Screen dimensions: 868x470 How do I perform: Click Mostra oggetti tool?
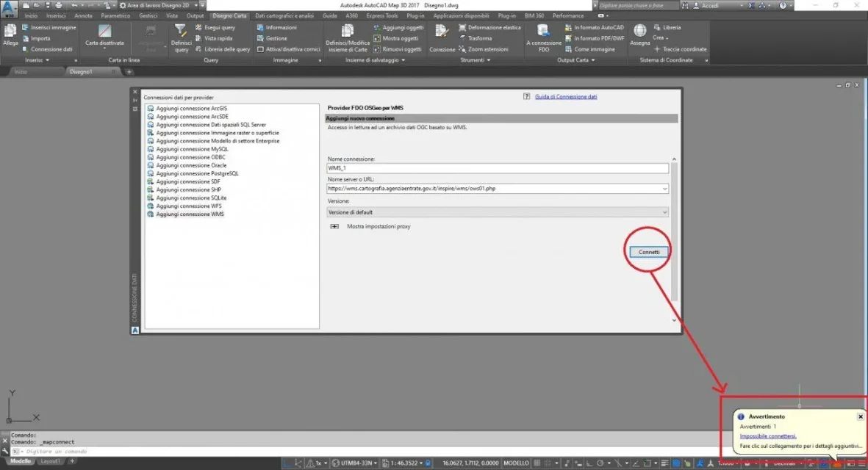395,38
